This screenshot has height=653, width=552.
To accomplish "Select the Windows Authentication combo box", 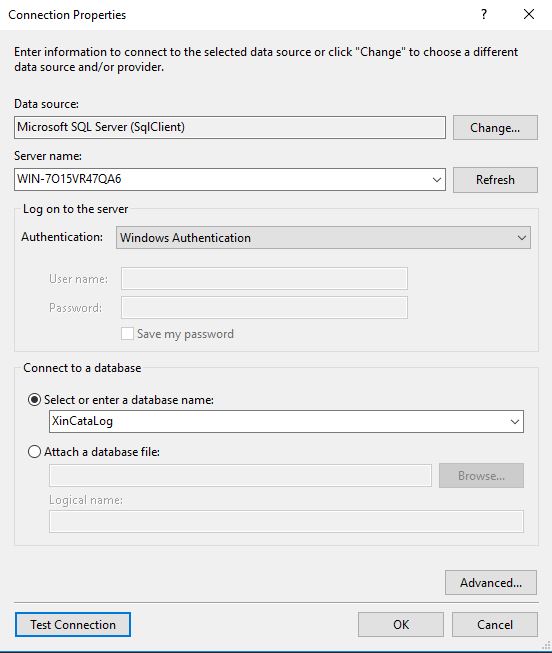I will (x=323, y=238).
